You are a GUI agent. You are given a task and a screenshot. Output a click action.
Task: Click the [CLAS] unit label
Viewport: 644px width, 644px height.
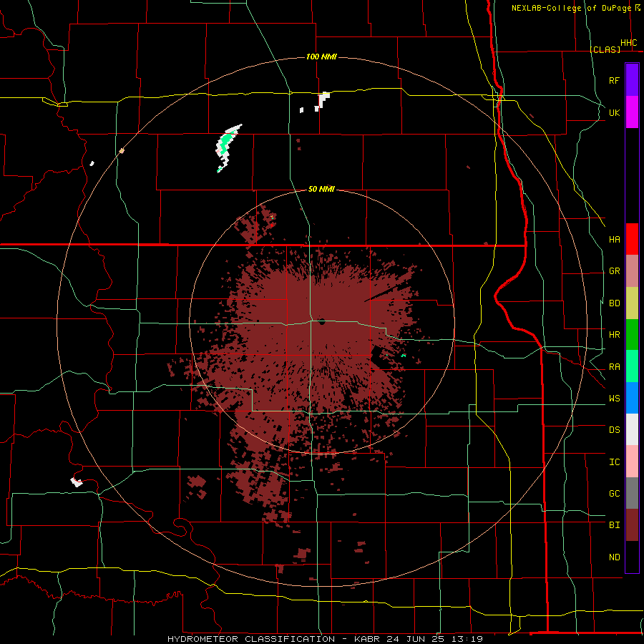[x=605, y=49]
